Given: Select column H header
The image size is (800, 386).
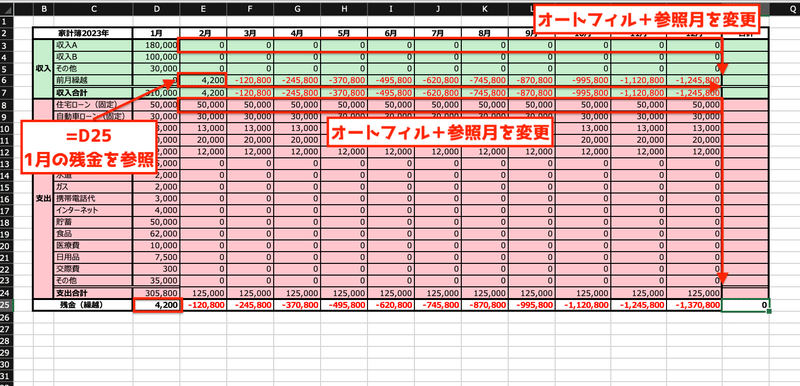Looking at the screenshot, I should tap(344, 8).
